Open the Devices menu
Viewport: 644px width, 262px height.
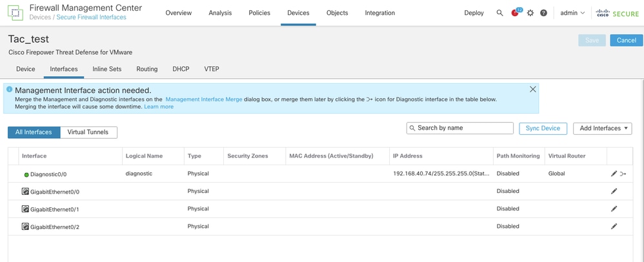[298, 13]
